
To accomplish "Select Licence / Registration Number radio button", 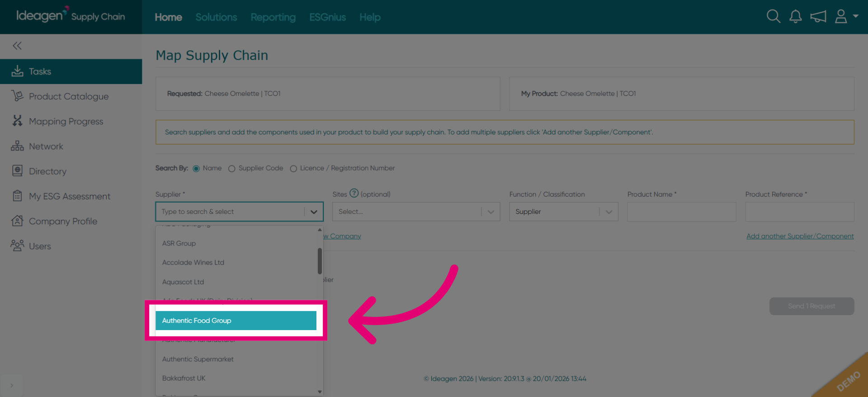I will point(293,169).
